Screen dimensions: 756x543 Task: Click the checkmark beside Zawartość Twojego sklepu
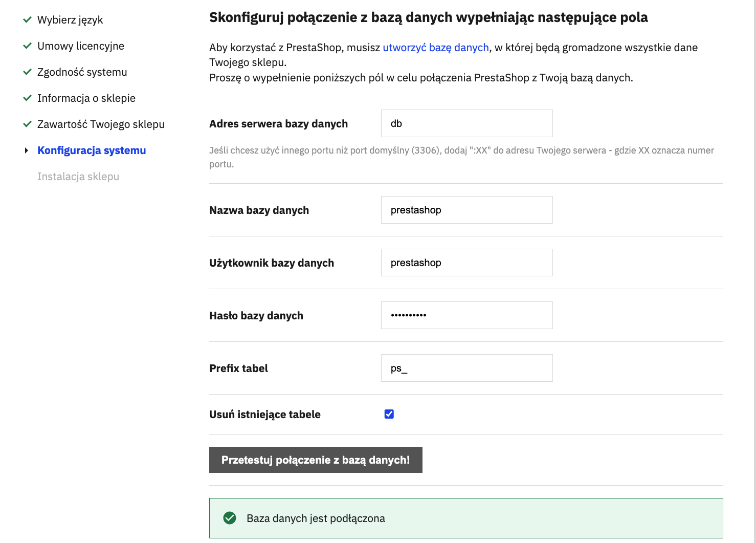pos(28,124)
